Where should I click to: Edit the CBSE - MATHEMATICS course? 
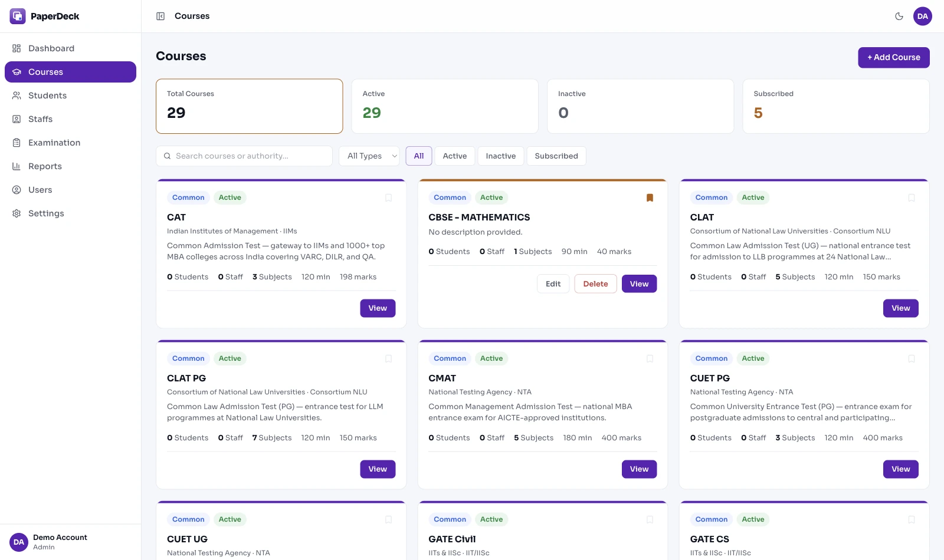(x=553, y=284)
